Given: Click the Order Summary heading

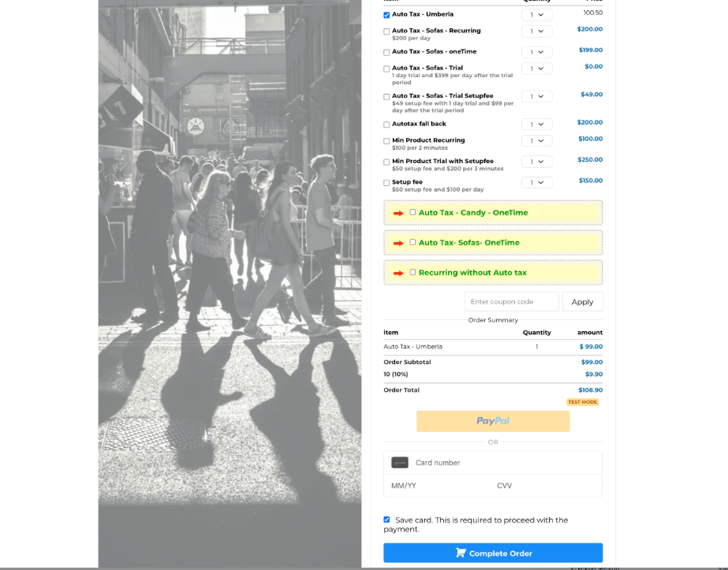Looking at the screenshot, I should [493, 320].
